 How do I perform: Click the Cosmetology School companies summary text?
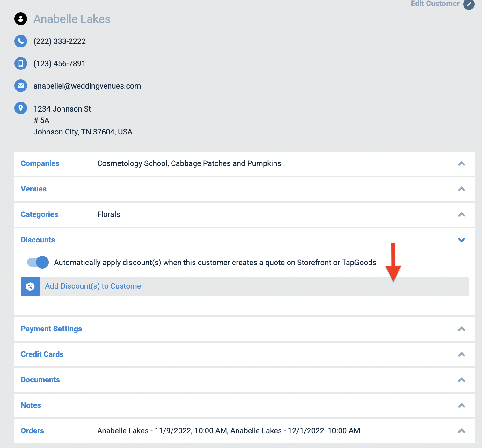coord(189,163)
